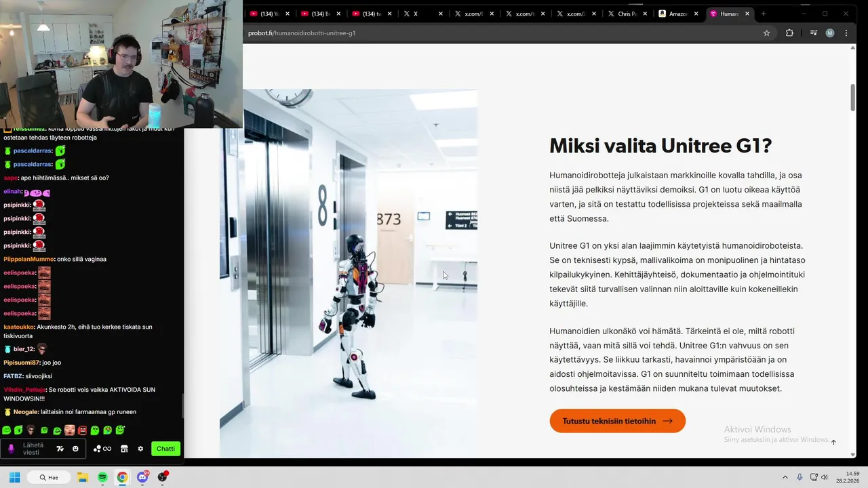Click username kaatoukko in chat

click(x=18, y=327)
